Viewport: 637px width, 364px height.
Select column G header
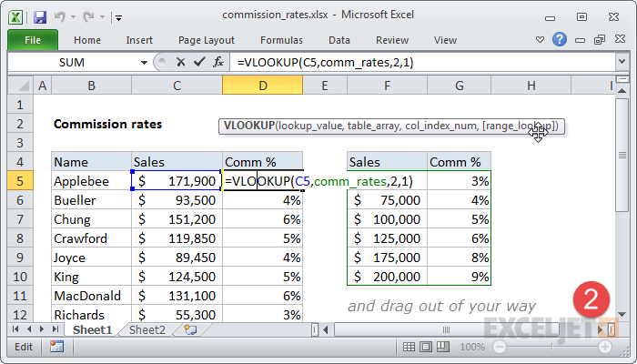pyautogui.click(x=459, y=86)
